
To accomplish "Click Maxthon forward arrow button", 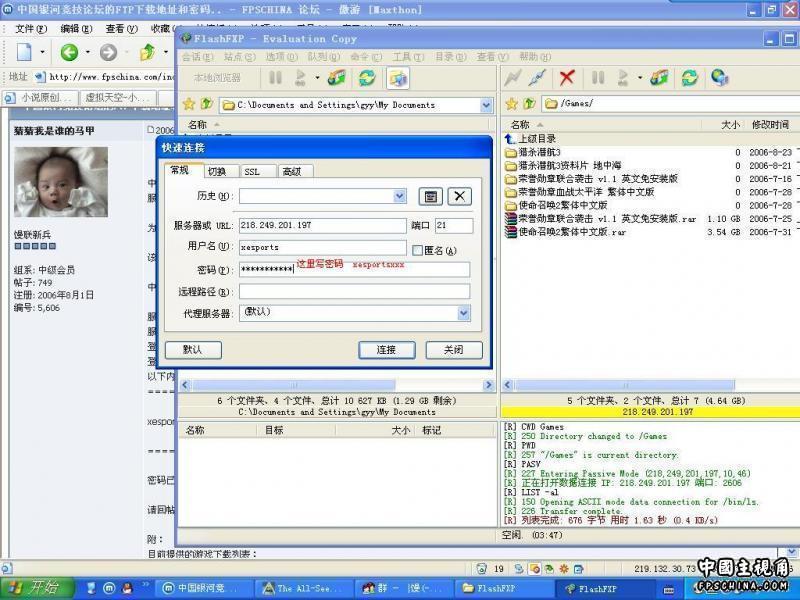I will 108,52.
